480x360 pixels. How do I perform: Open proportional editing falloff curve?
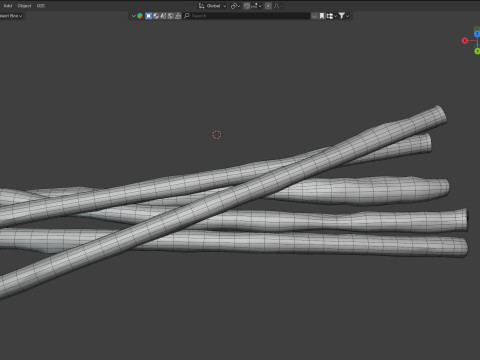[276, 6]
